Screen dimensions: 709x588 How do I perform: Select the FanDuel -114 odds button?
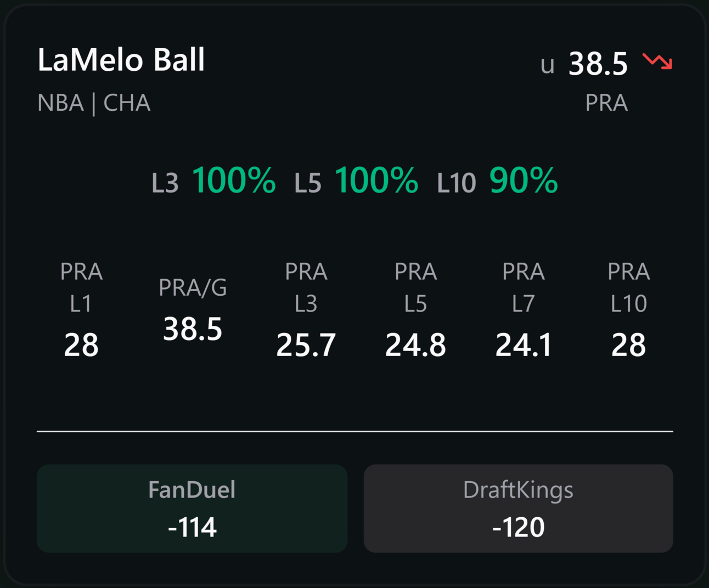point(192,508)
